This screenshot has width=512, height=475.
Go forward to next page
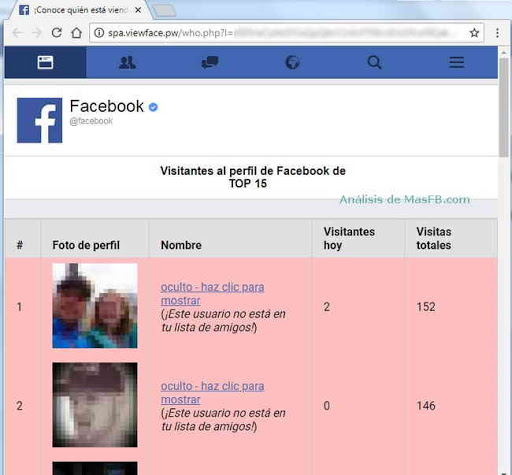(37, 33)
